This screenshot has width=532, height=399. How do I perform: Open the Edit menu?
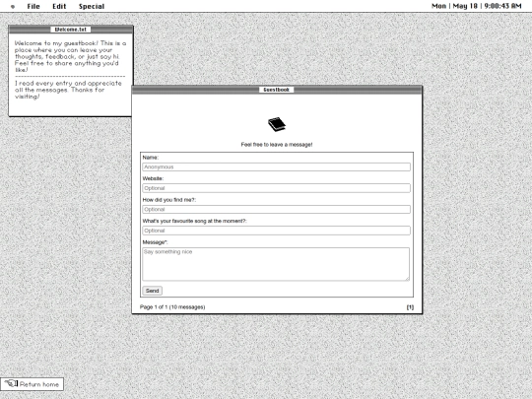coord(59,7)
